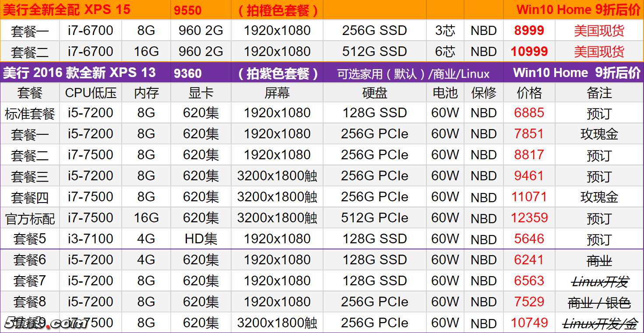Click the '保修' column header
Viewport: 644px width, 333px height.
484,93
